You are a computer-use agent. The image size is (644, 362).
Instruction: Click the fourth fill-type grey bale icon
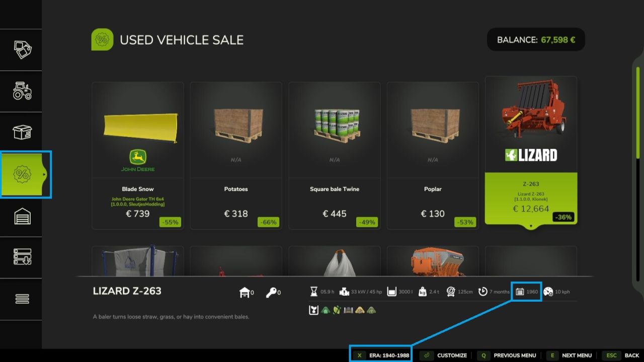pos(348,310)
